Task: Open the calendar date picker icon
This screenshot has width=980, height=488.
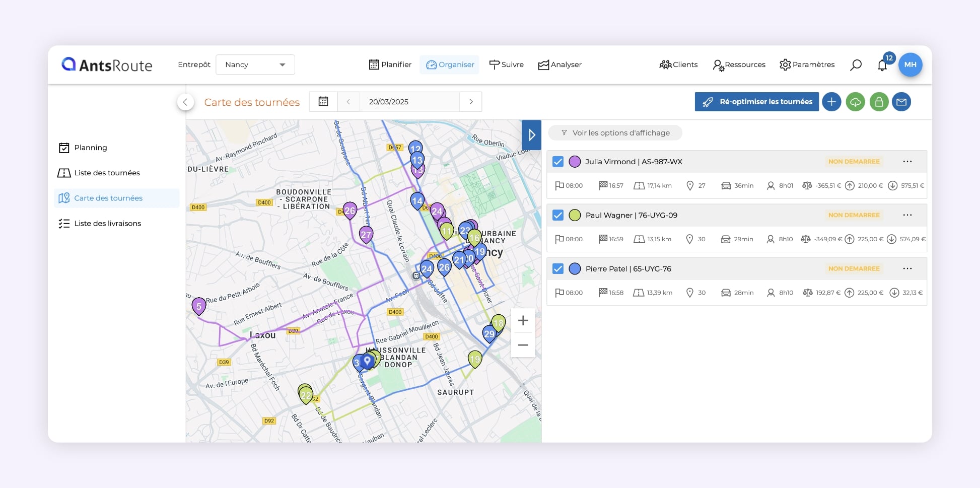Action: pyautogui.click(x=323, y=102)
